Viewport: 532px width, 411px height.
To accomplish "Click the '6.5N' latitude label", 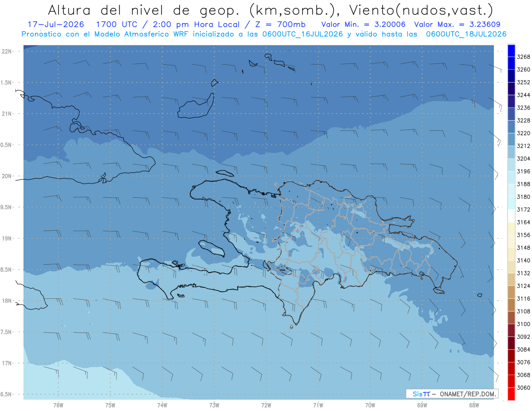I will [6, 394].
